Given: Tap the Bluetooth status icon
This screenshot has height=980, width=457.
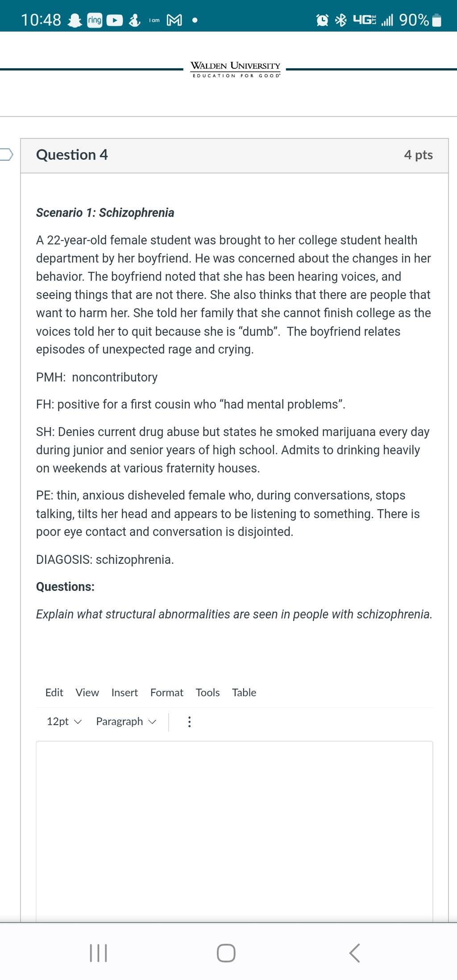Looking at the screenshot, I should 341,20.
